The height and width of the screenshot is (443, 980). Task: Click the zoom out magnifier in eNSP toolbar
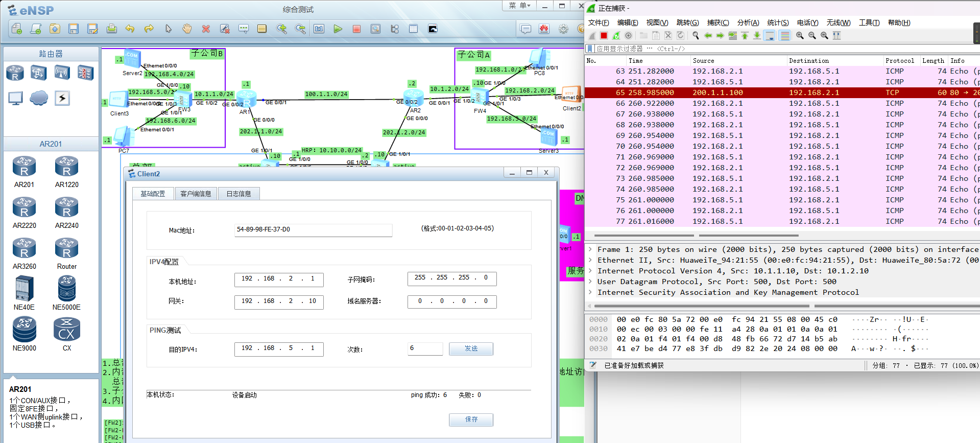coord(300,29)
